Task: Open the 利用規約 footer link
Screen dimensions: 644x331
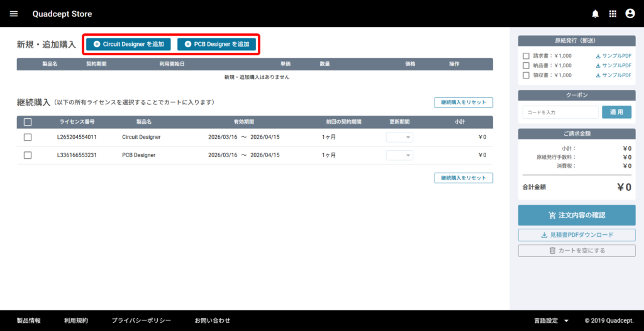Action: pos(76,320)
